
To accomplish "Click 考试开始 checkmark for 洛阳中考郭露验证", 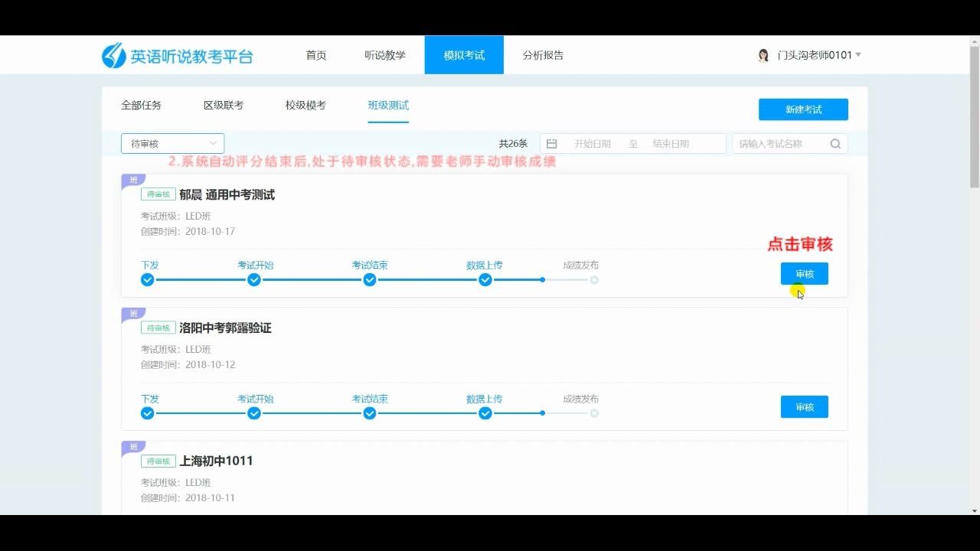I will 254,413.
